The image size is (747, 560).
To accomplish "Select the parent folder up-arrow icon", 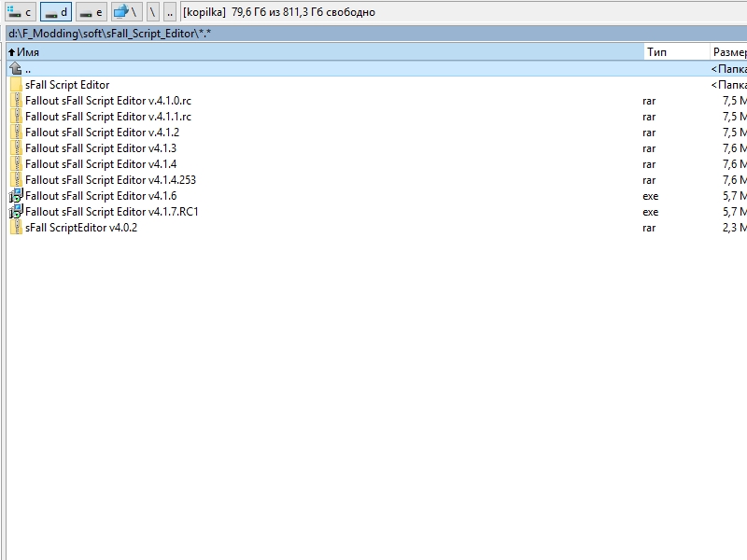I will tap(16, 68).
